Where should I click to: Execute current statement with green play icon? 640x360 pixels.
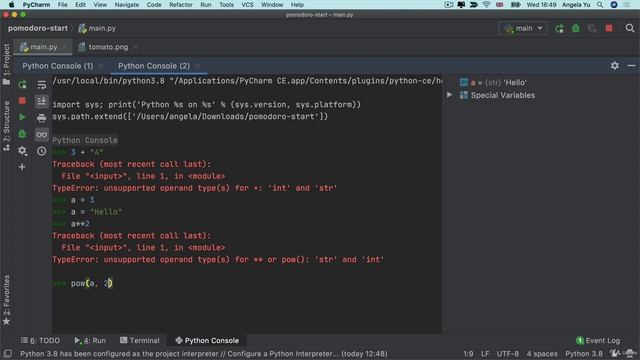[22, 117]
